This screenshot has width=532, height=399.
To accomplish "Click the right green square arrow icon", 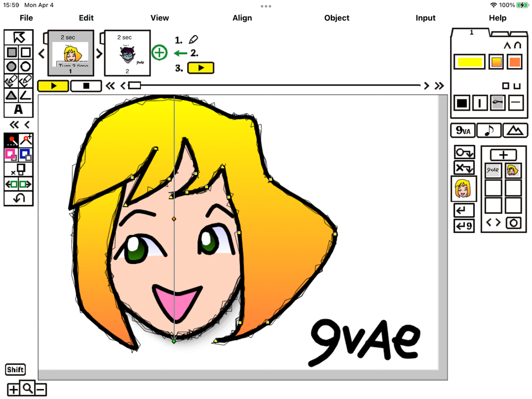I will (x=26, y=184).
